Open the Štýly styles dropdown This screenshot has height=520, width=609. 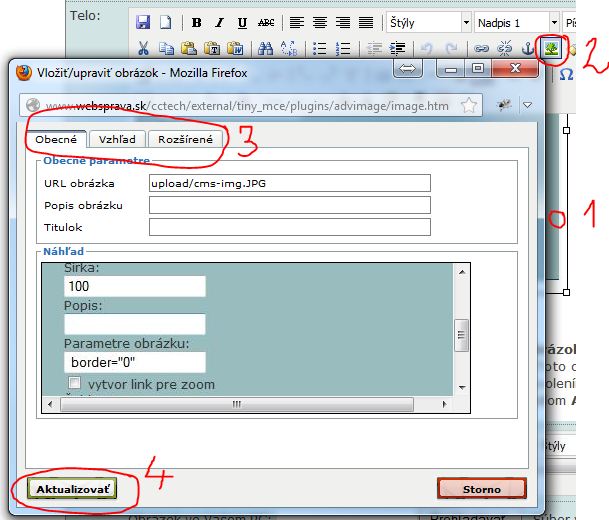click(466, 23)
